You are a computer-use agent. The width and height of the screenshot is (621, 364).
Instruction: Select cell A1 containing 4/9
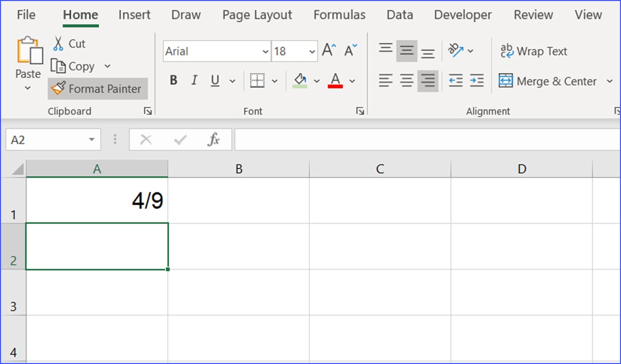click(97, 201)
